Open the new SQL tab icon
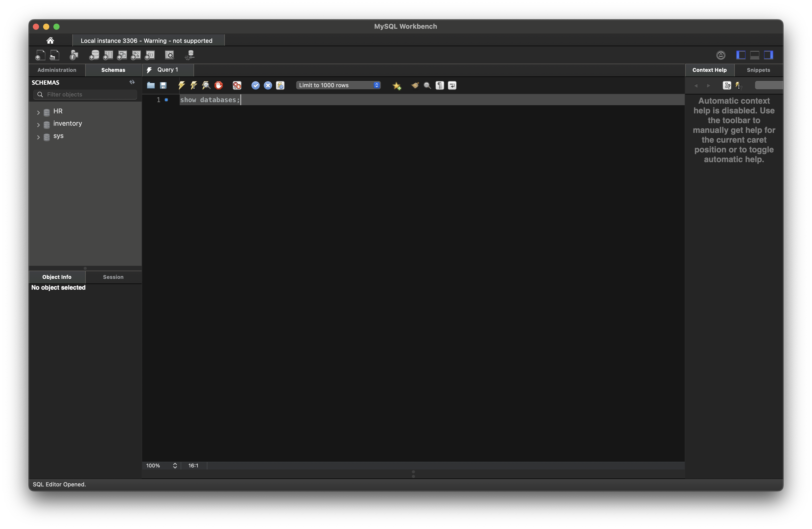The width and height of the screenshot is (812, 529). pyautogui.click(x=40, y=55)
